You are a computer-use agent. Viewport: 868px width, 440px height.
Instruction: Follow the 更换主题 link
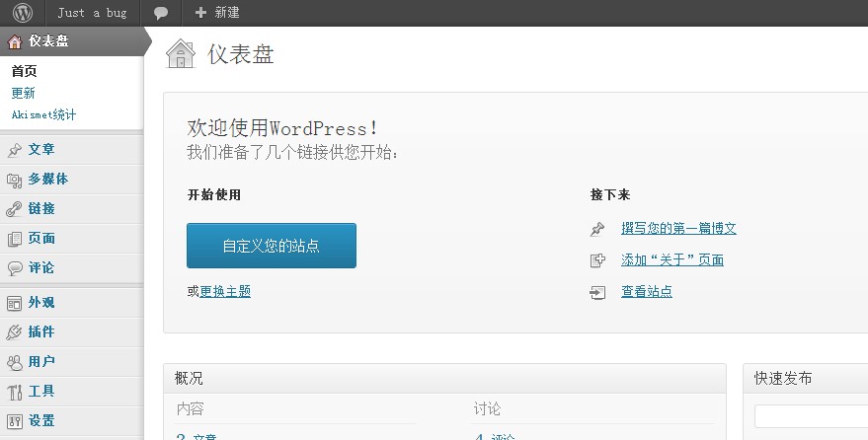(x=225, y=291)
